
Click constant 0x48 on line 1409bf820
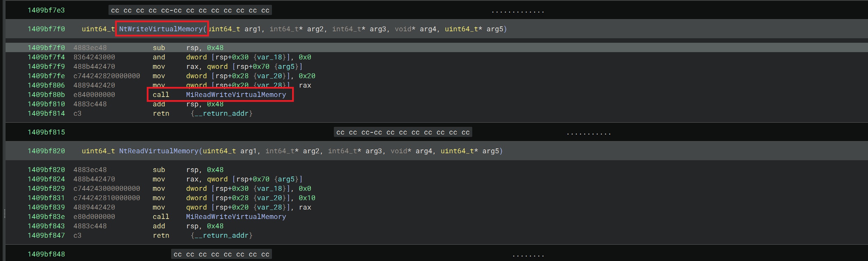(215, 170)
